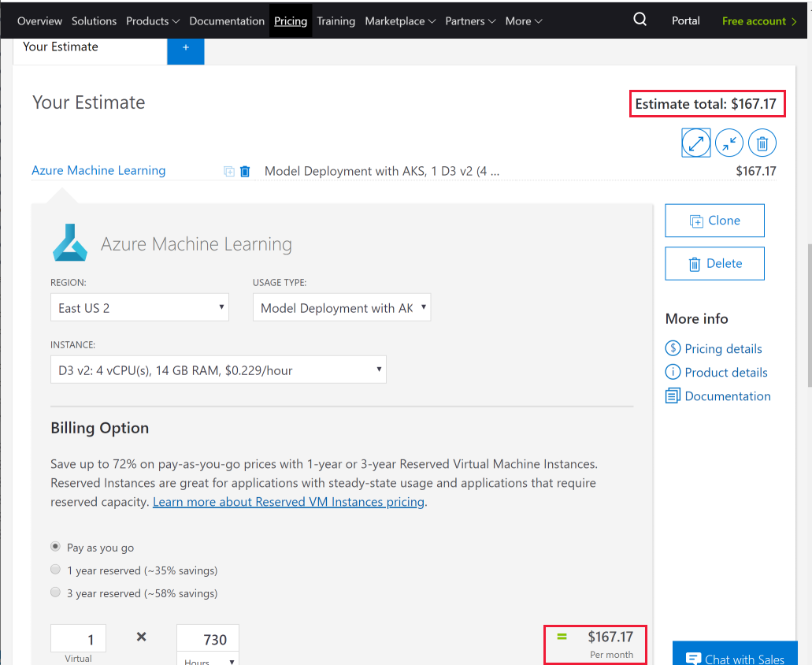
Task: Click the Azure Machine Learning flask logo
Action: point(70,243)
